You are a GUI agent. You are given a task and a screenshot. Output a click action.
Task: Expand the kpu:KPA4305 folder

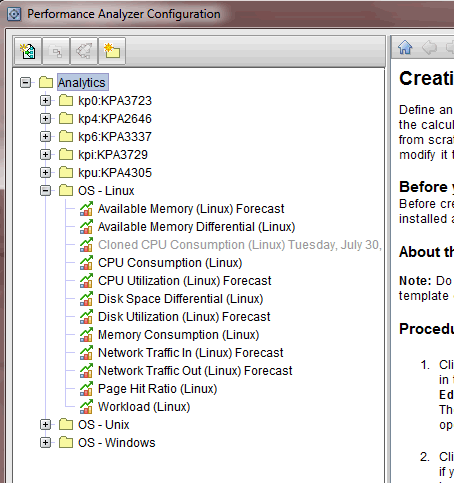pos(45,172)
